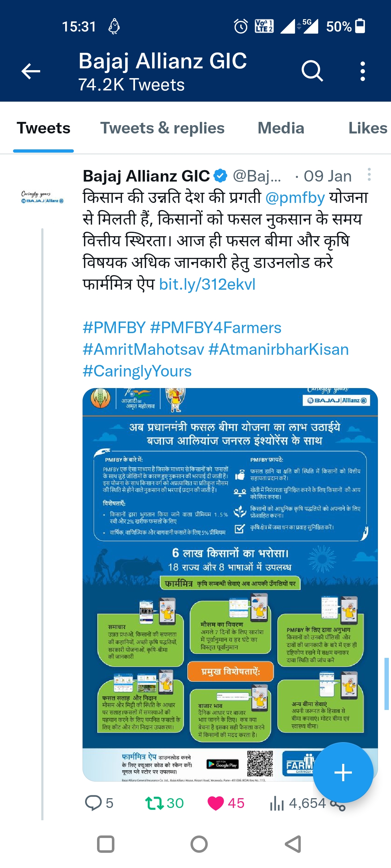Switch to the Media tab
This screenshot has width=391, height=868.
(x=281, y=128)
